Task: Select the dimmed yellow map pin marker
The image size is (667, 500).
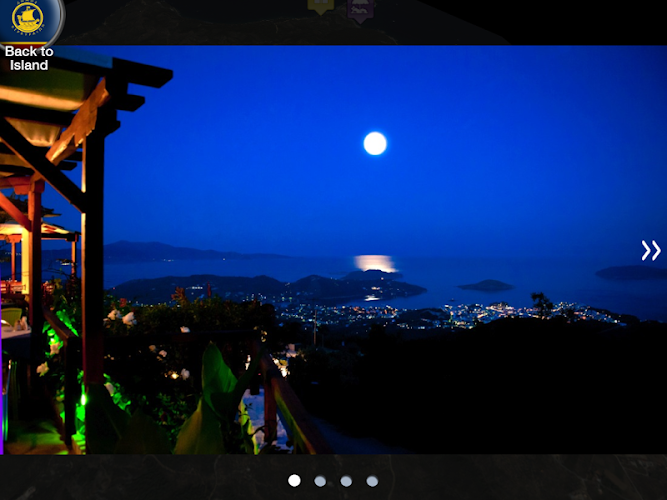Action: pyautogui.click(x=321, y=7)
